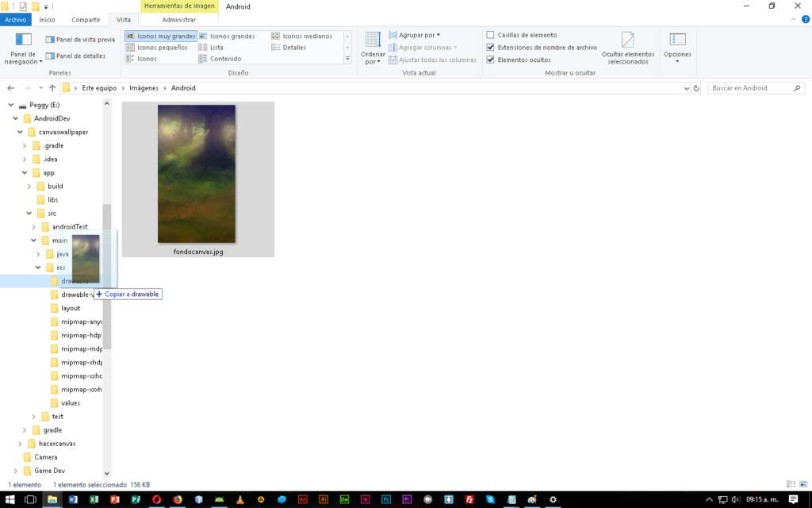Open the Opciones icon in ribbon
The height and width of the screenshot is (508, 812).
(677, 40)
